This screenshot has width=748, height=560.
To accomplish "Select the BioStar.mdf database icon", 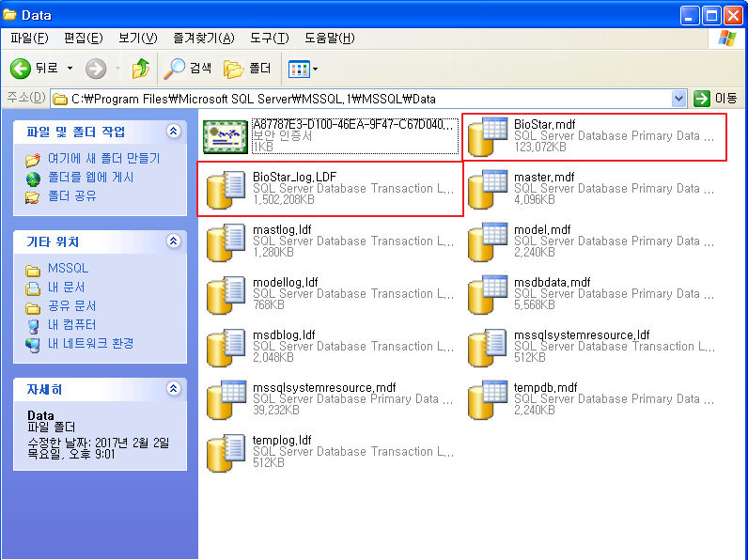I will click(487, 137).
